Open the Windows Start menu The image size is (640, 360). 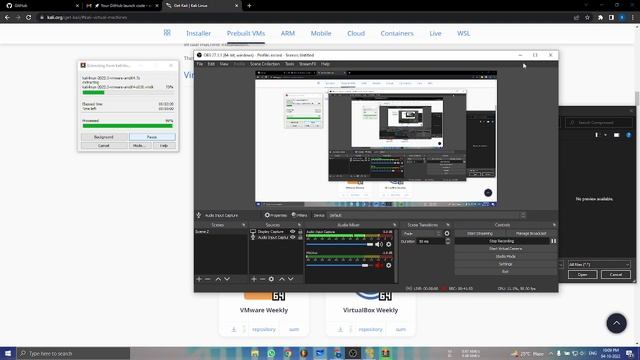point(8,353)
